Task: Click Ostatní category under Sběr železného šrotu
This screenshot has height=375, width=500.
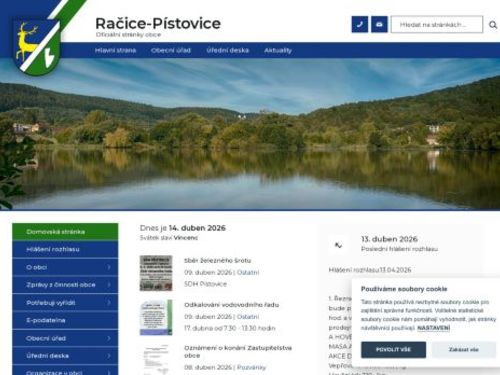Action: click(248, 272)
